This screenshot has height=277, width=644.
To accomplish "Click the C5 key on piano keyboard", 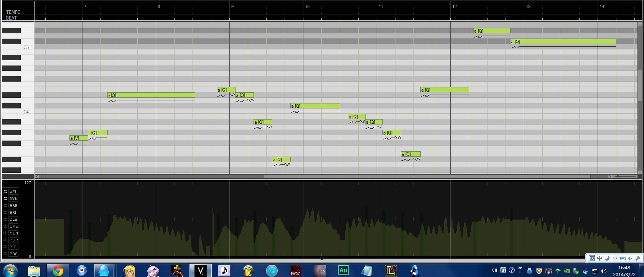I will coord(18,47).
